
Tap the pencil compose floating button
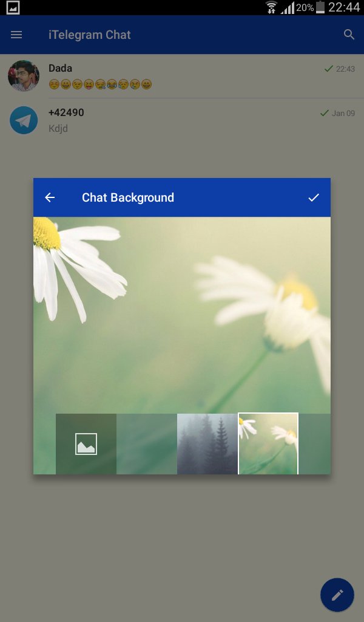pyautogui.click(x=337, y=594)
